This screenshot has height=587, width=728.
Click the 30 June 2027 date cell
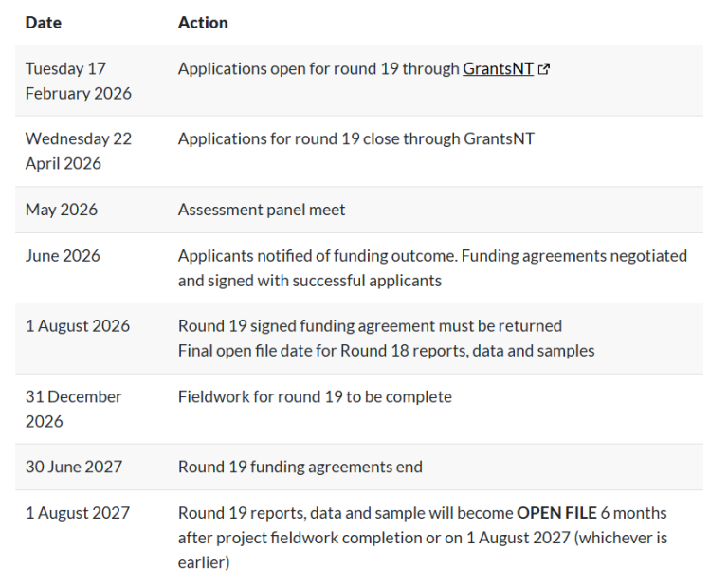click(73, 467)
